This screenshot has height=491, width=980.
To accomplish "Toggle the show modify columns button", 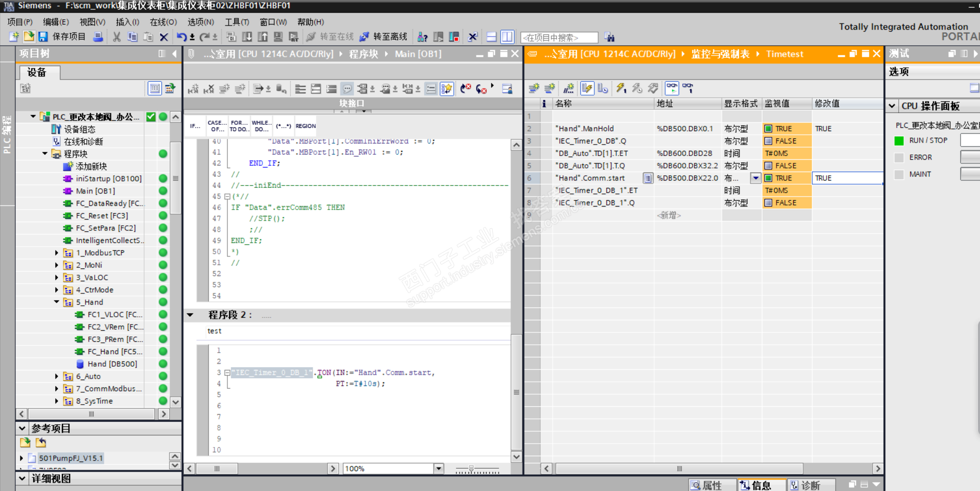I will [587, 88].
